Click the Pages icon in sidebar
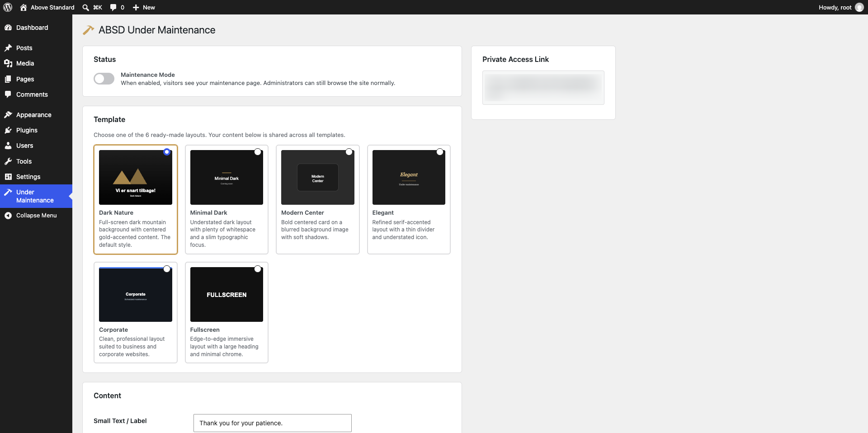 [x=8, y=79]
